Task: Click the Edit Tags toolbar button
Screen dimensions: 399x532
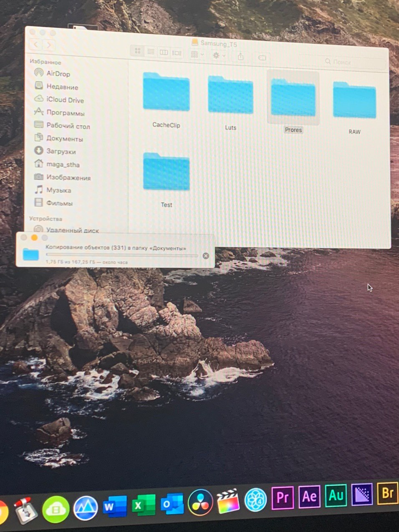Action: pos(262,58)
